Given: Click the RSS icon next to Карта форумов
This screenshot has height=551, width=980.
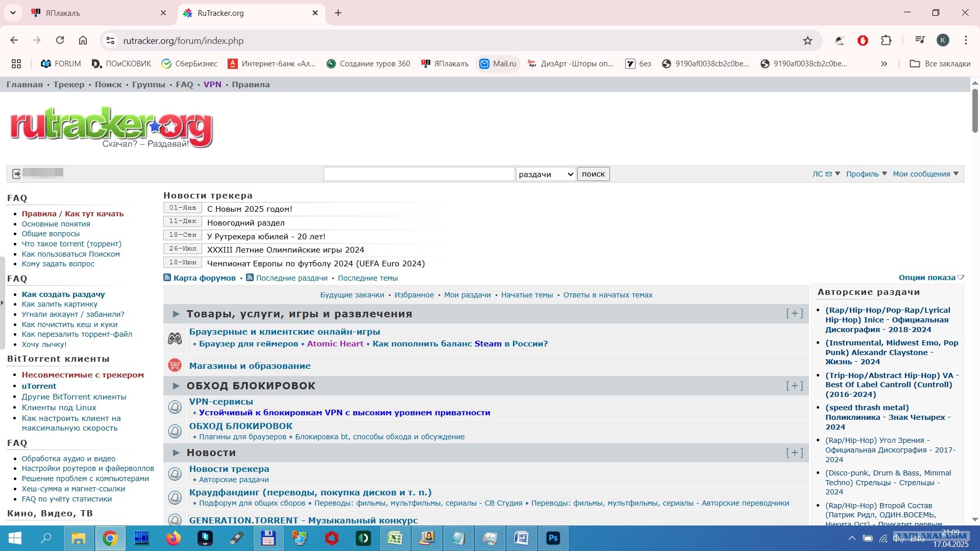Looking at the screenshot, I should coord(167,278).
